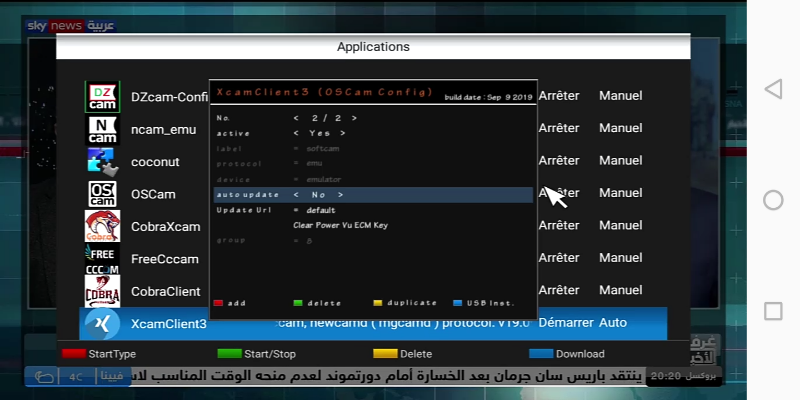Open the coconut puzzle-piece icon
Screen dimensions: 800x400
(x=102, y=162)
